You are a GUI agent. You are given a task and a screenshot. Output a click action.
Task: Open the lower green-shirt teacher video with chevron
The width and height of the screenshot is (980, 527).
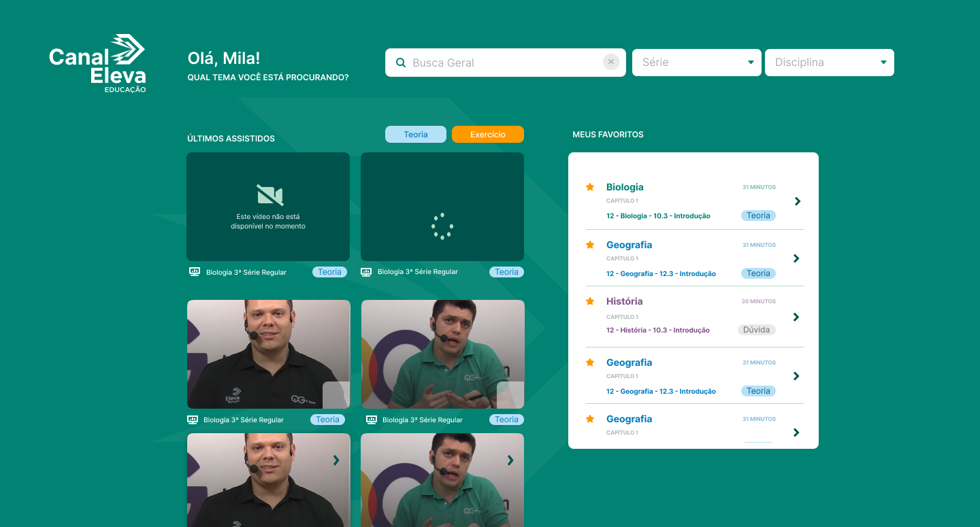click(x=442, y=480)
